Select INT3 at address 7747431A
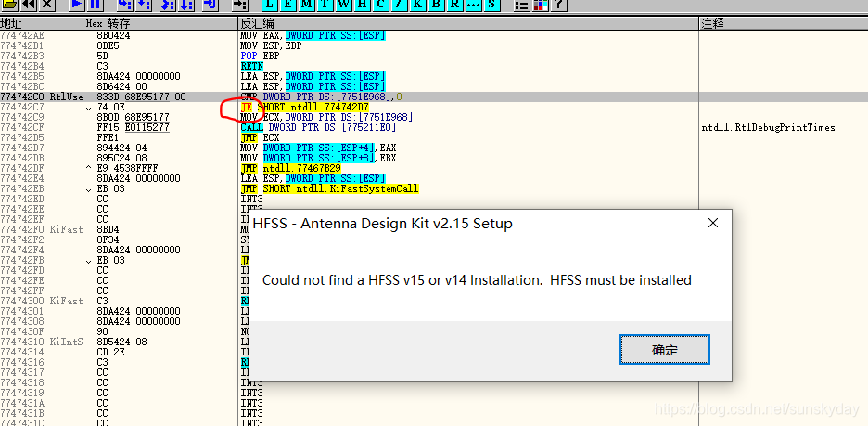 coord(252,403)
